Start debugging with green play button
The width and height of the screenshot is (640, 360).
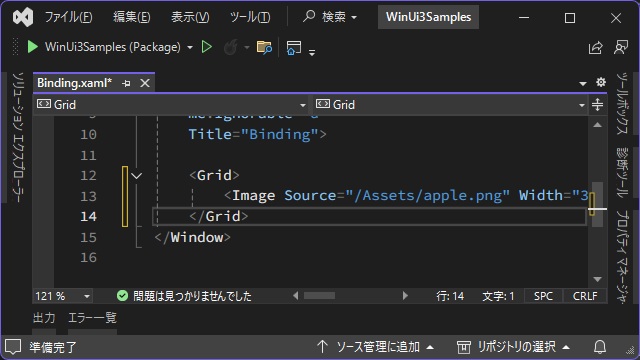coord(33,47)
